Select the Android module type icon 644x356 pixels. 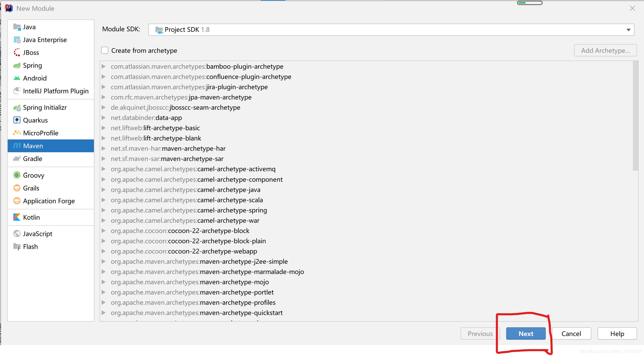pos(17,78)
